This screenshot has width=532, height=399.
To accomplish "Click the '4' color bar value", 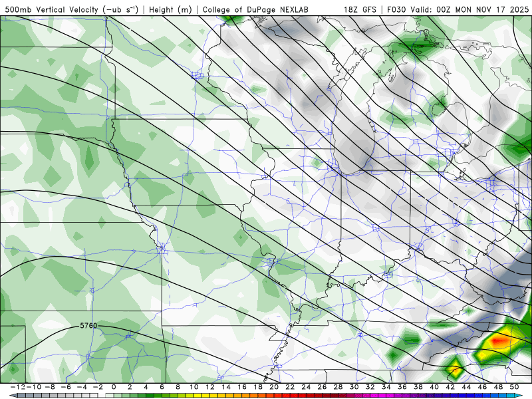I will (x=146, y=387).
